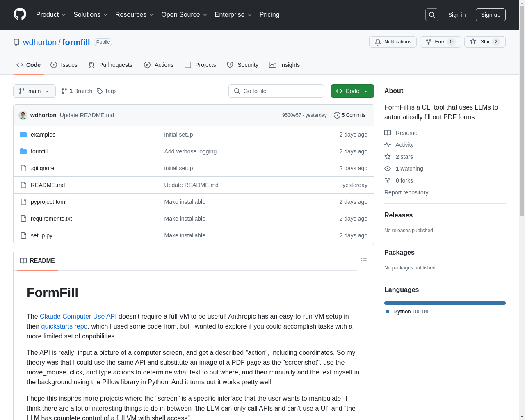Click the Activity pulse icon in About
This screenshot has width=525, height=420.
(x=388, y=145)
